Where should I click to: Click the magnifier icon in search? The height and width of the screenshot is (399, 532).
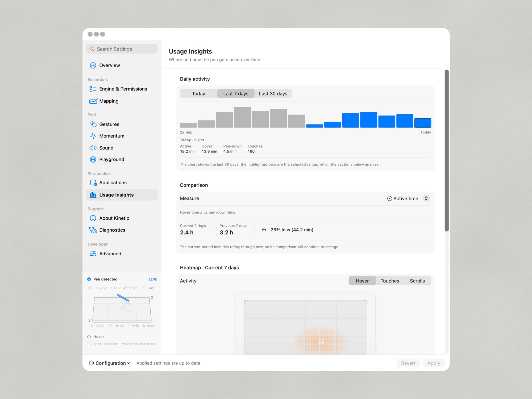click(92, 49)
